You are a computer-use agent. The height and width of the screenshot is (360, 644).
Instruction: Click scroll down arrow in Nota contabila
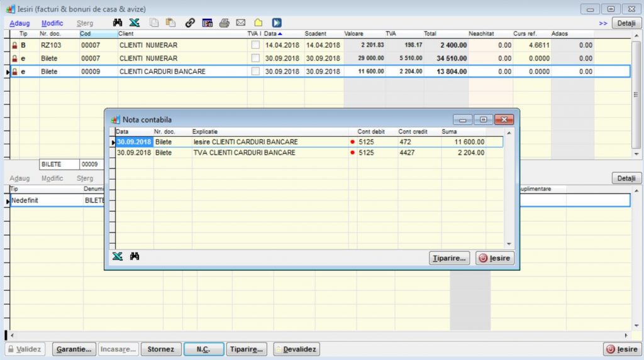[x=509, y=243]
